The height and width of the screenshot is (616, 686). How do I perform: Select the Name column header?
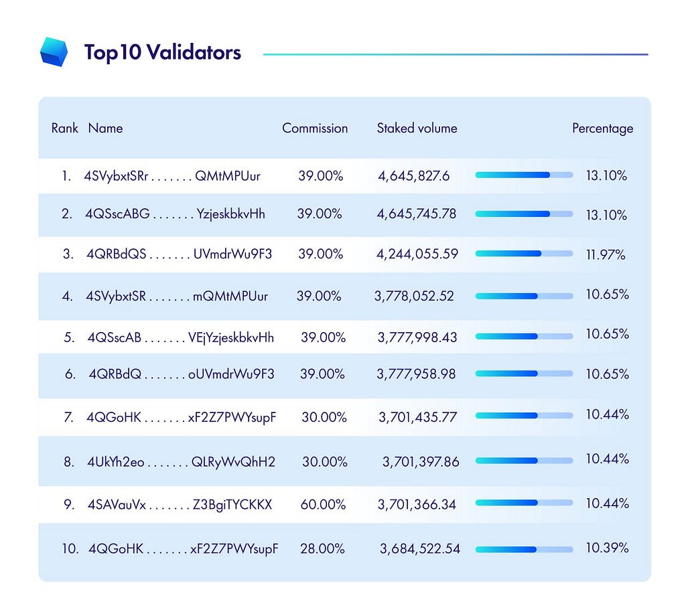pyautogui.click(x=105, y=128)
